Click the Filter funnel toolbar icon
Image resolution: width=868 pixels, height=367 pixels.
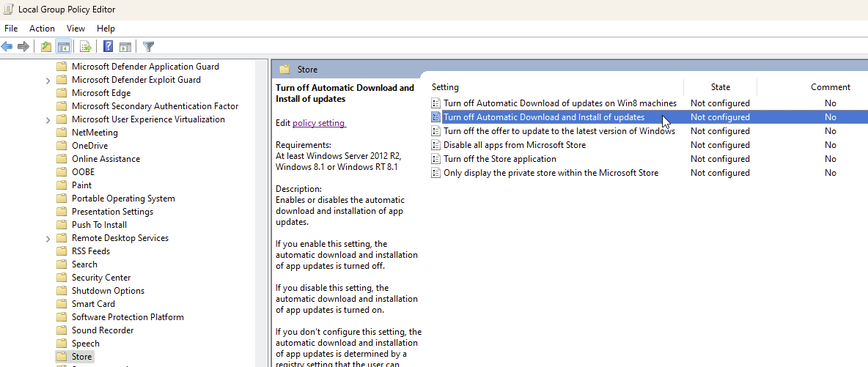(149, 47)
